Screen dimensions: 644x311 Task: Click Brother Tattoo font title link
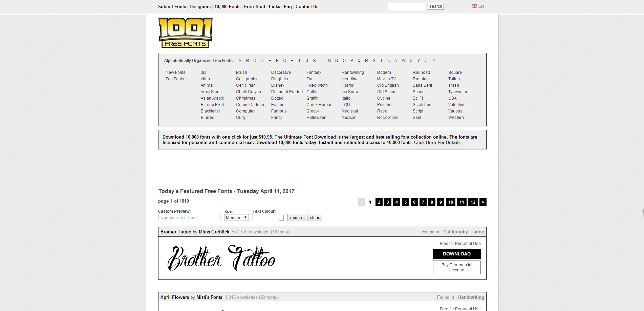176,232
